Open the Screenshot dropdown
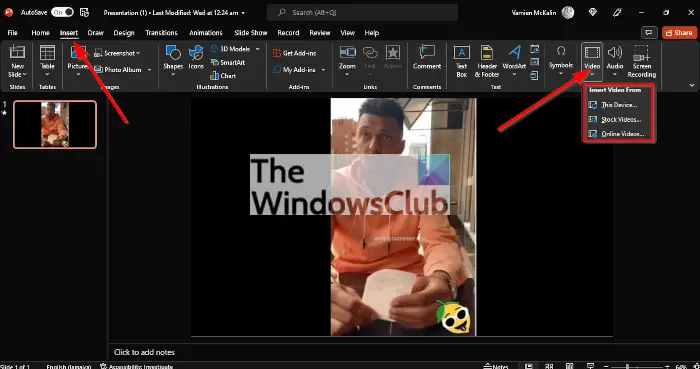Screen dimensions: 700x369 [117, 53]
